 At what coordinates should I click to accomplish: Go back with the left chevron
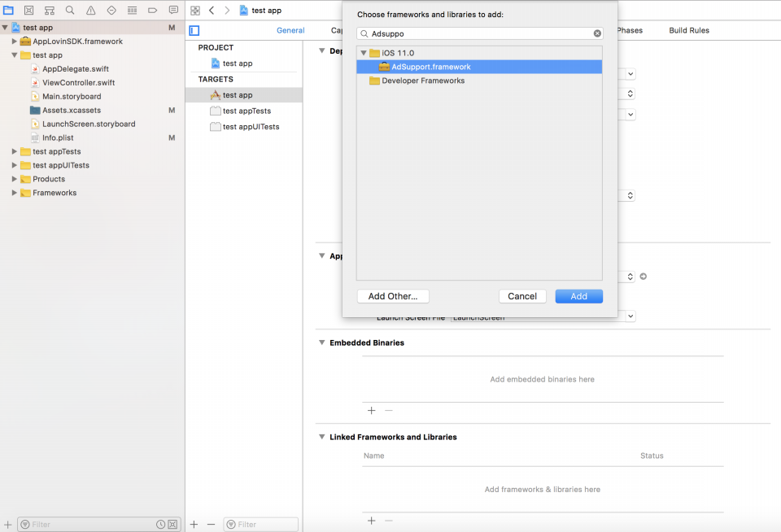coord(212,11)
